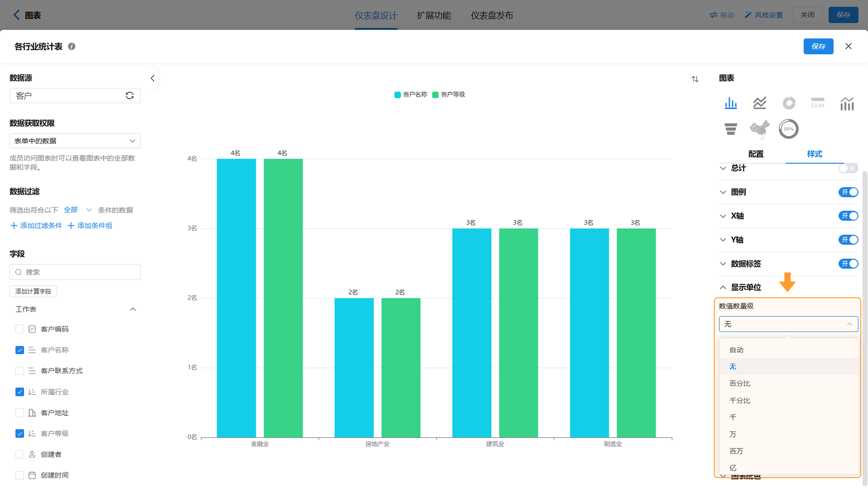Uncheck the 所属行业 field checkbox

point(19,392)
